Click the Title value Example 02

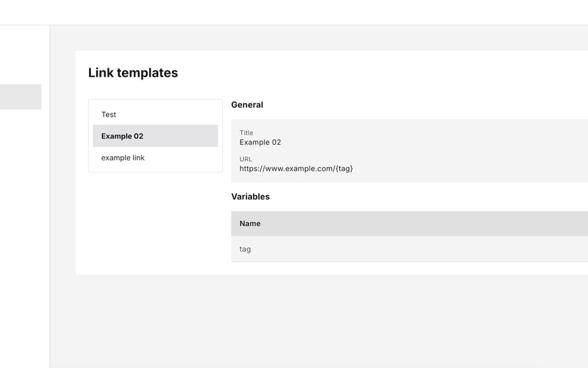coord(260,142)
